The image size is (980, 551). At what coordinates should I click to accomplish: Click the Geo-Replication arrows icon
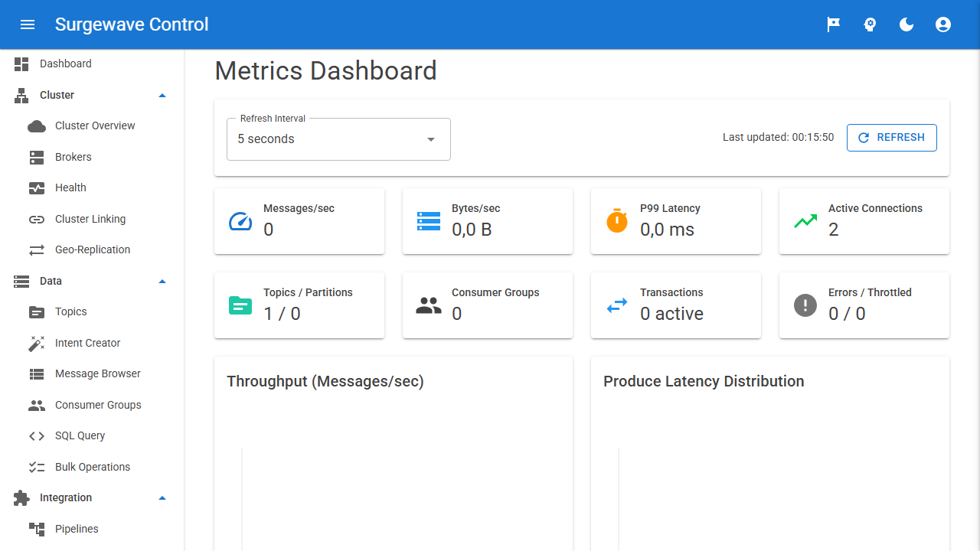pos(37,250)
